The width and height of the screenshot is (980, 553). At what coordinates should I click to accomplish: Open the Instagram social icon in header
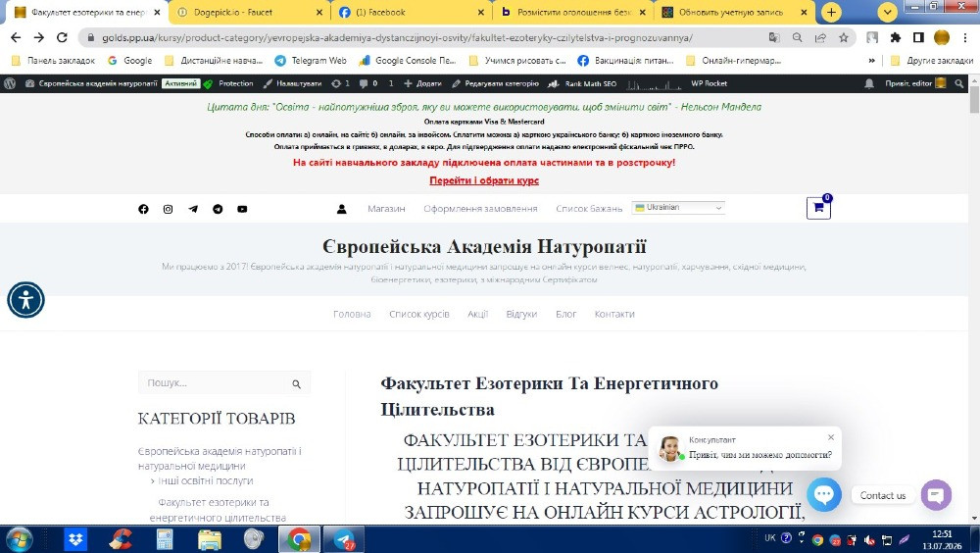[x=169, y=209]
